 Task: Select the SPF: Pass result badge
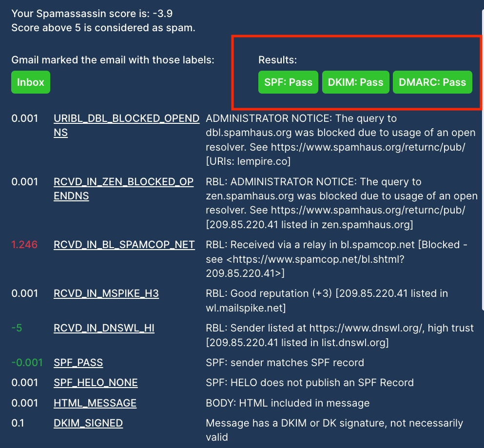[288, 82]
